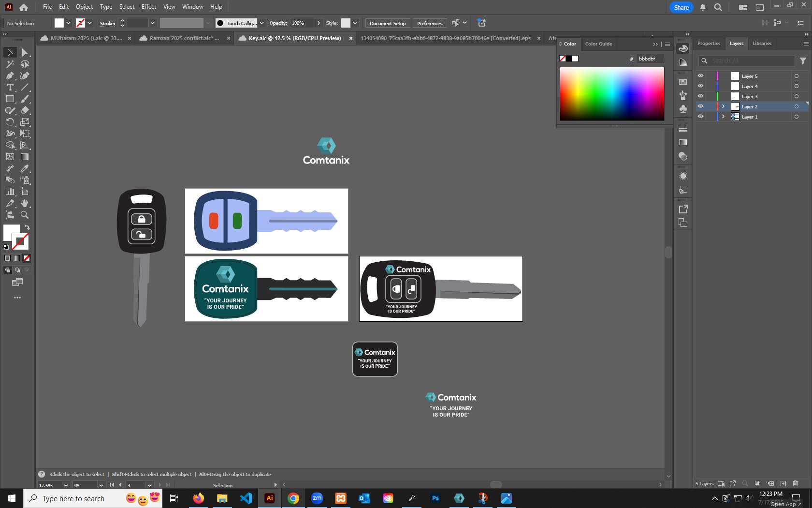This screenshot has width=812, height=508.
Task: Click the Preferences button
Action: click(430, 23)
